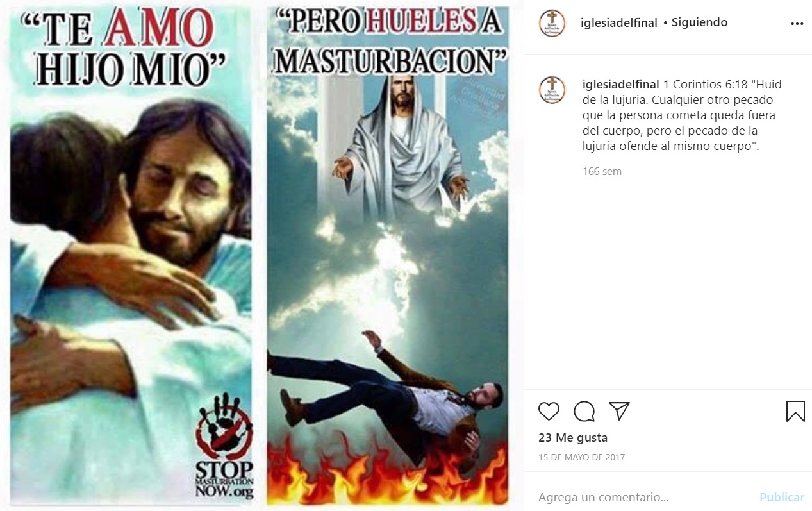Click iglesiadelfinal header profile avatar
Image resolution: width=812 pixels, height=511 pixels.
[x=552, y=23]
